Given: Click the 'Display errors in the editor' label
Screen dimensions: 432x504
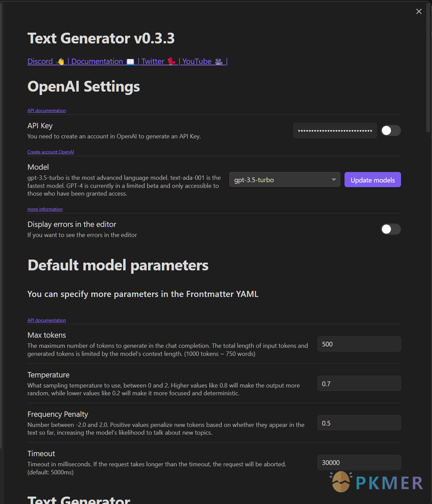Looking at the screenshot, I should click(x=72, y=224).
